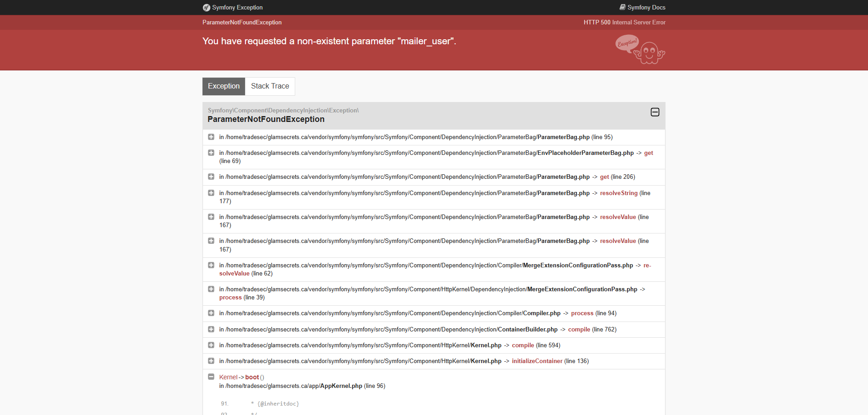Collapse the ParameterNotFoundException trace block
Viewport: 868px width, 415px height.
[x=655, y=112]
